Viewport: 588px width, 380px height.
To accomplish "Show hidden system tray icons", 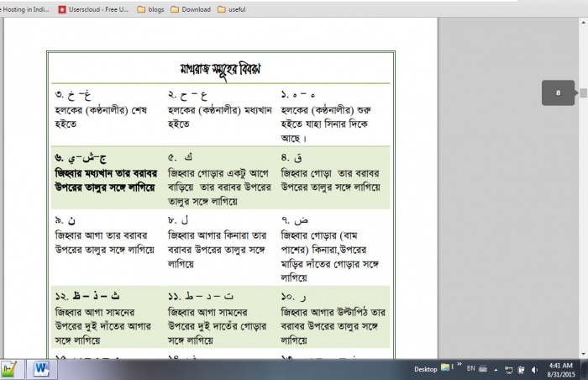I will pyautogui.click(x=496, y=370).
